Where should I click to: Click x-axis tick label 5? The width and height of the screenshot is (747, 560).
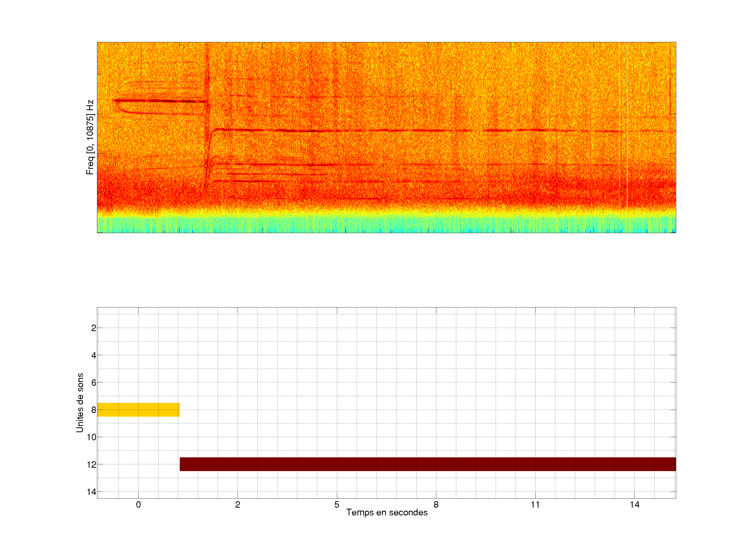point(337,505)
